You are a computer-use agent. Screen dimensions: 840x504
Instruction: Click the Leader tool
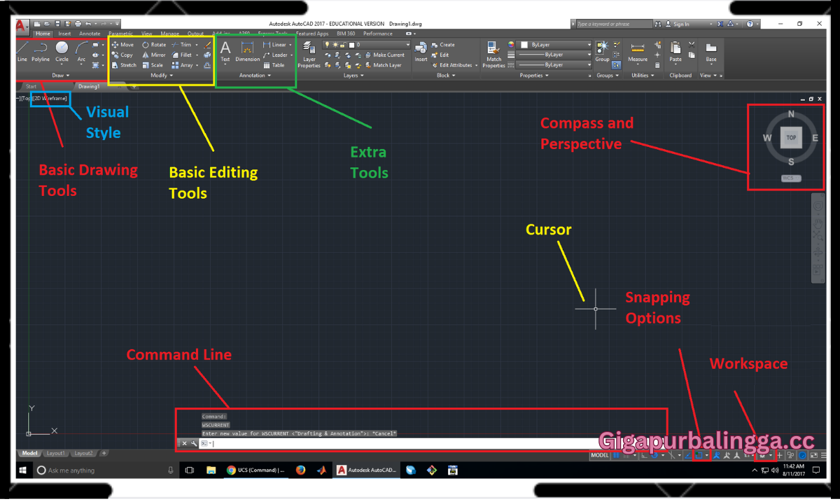click(x=275, y=55)
